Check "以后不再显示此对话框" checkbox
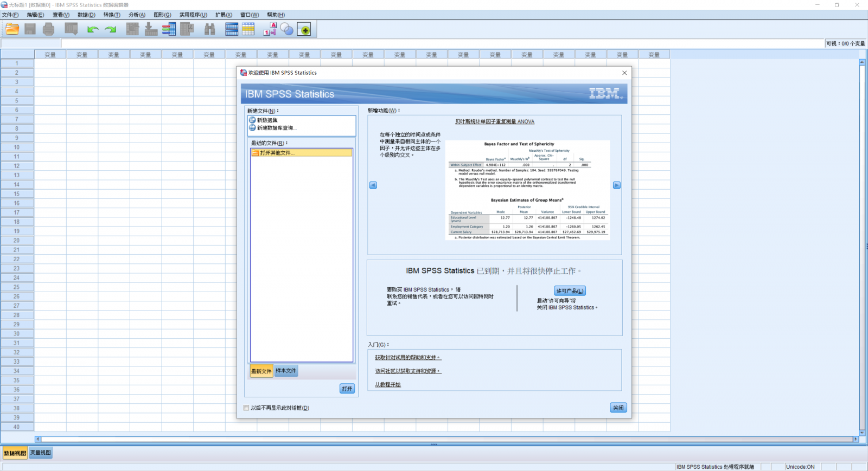This screenshot has height=471, width=868. point(246,408)
